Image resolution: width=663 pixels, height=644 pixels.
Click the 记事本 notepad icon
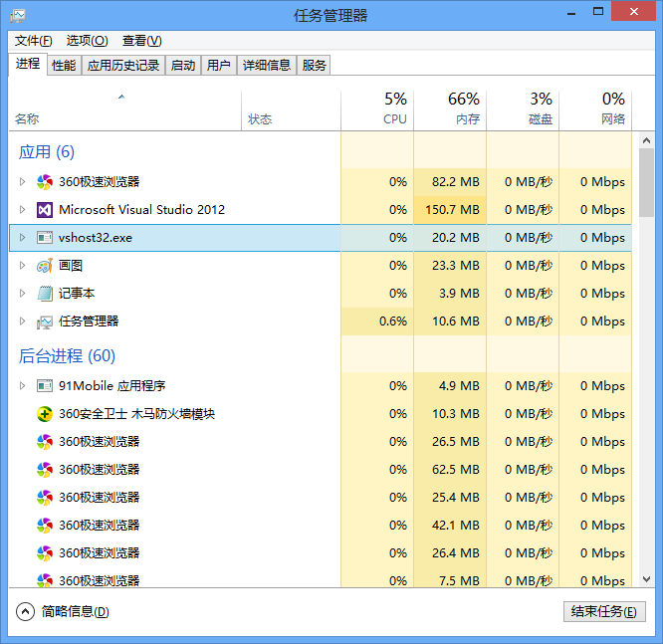point(45,294)
